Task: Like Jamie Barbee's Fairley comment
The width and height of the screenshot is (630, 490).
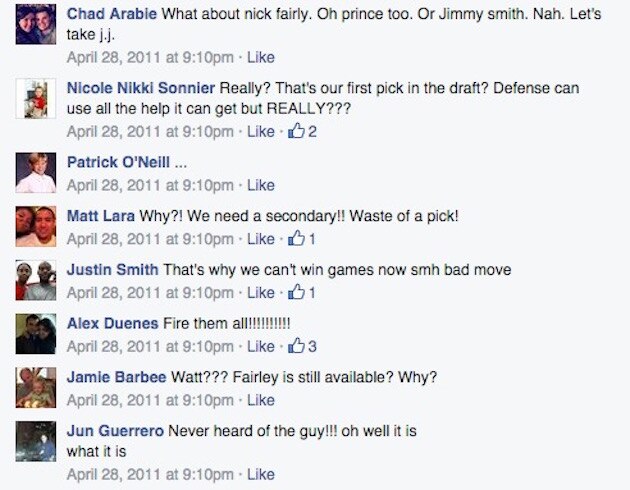Action: (x=261, y=400)
